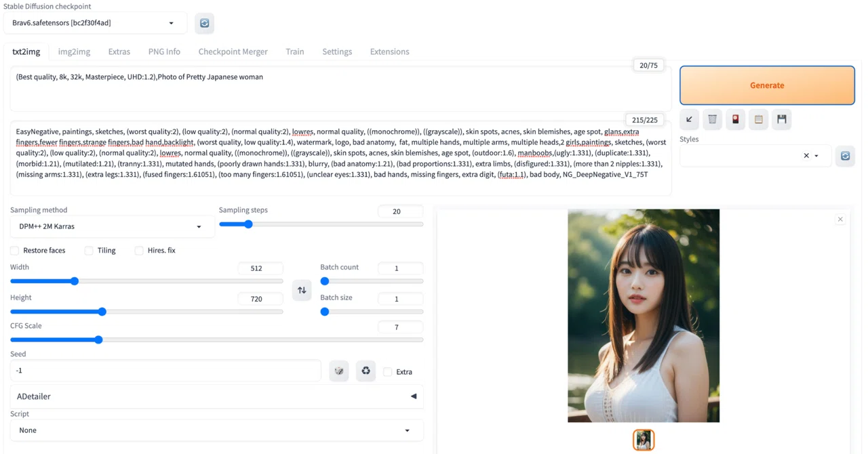Enable the Tiling checkbox
This screenshot has height=454, width=868.
pyautogui.click(x=89, y=251)
